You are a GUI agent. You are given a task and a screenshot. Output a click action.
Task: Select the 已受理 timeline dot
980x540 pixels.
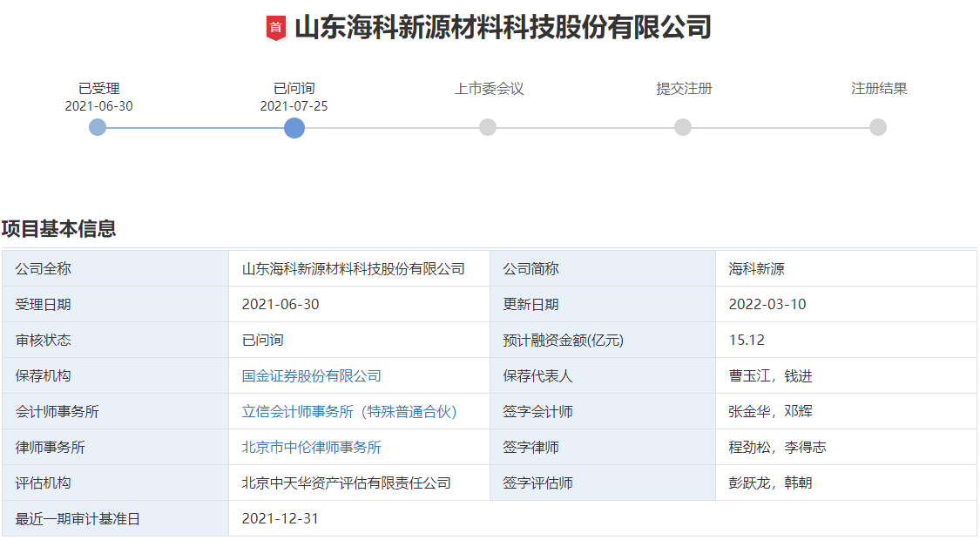point(98,128)
